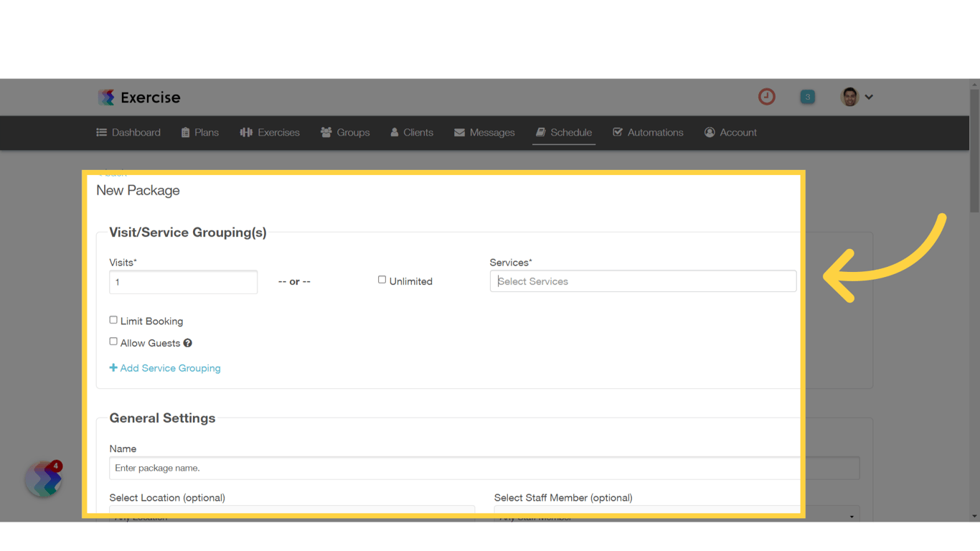Viewport: 980px width, 551px height.
Task: Open notifications via the teal badge showing 3
Action: [x=808, y=96]
